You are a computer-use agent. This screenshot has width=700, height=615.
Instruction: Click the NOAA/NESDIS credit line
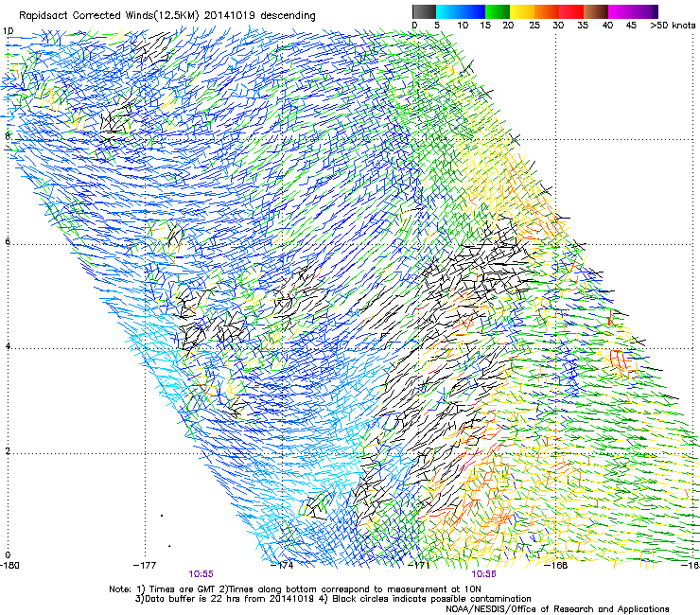click(557, 608)
